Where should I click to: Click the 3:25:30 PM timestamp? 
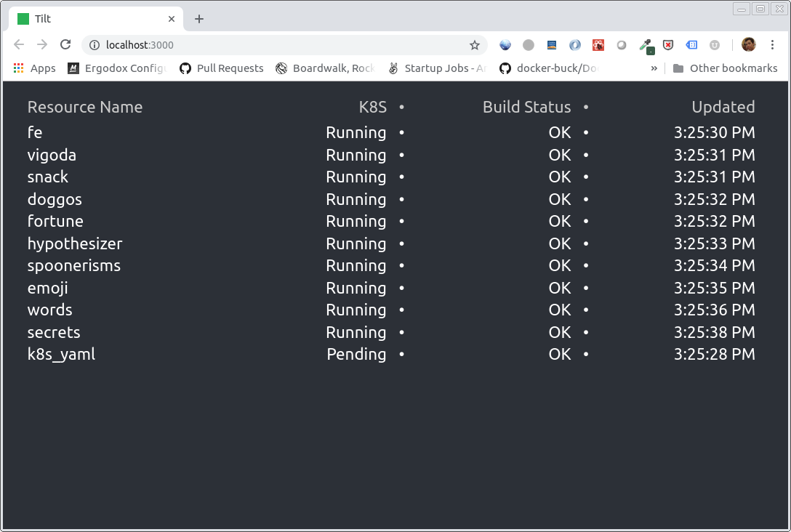click(x=715, y=132)
